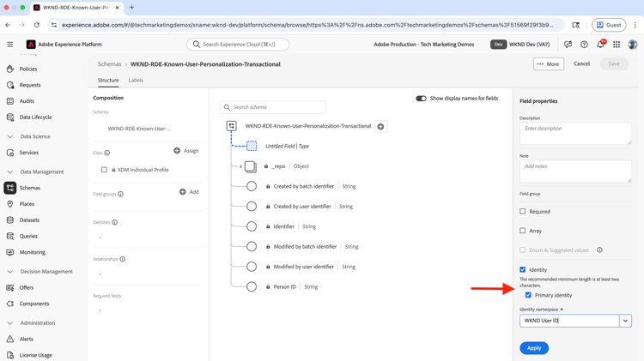Image resolution: width=644 pixels, height=361 pixels.
Task: Open the WKND Dev (VA7) sandbox switcher
Action: (520, 45)
